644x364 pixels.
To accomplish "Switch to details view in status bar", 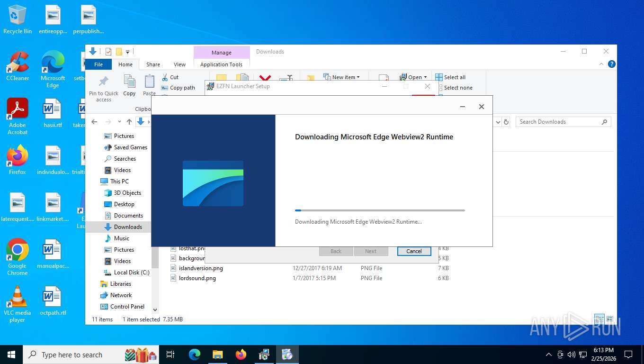I will (599, 319).
